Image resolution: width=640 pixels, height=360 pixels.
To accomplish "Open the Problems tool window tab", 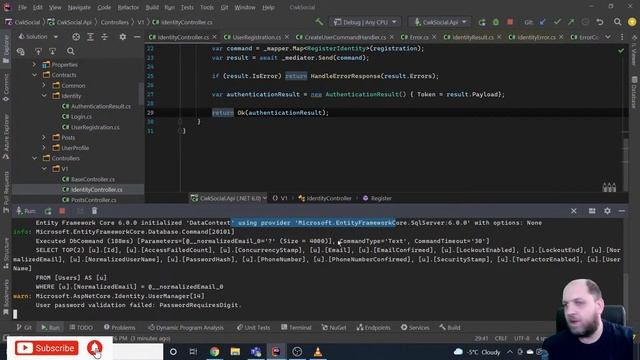I will (x=119, y=327).
